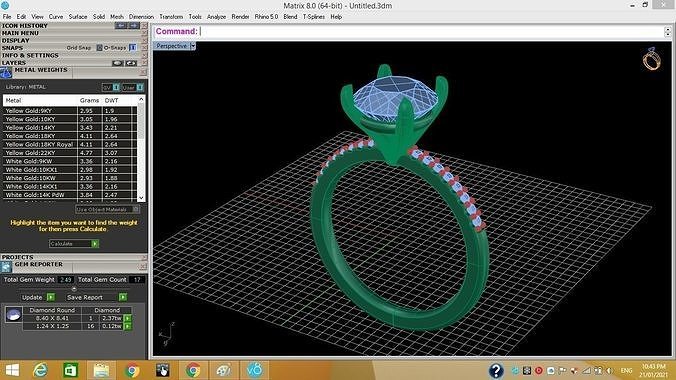Sort by DWT column header

[x=111, y=100]
